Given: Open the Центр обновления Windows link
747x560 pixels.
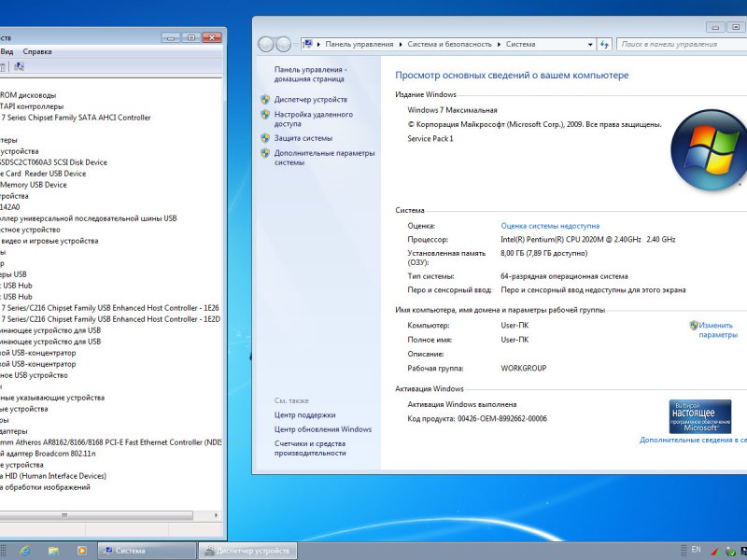Looking at the screenshot, I should tap(322, 429).
